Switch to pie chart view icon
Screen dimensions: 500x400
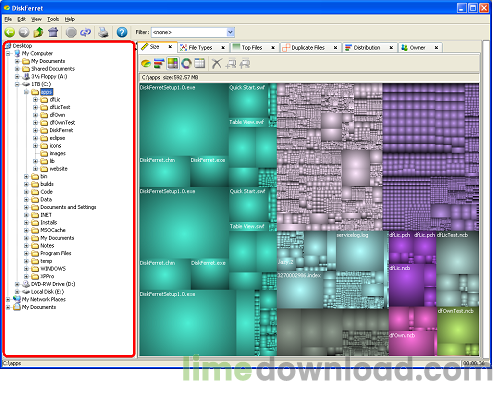tap(146, 63)
